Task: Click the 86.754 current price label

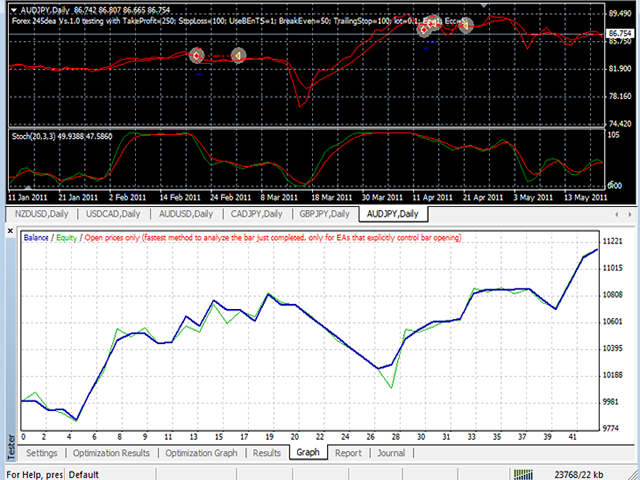Action: 620,33
